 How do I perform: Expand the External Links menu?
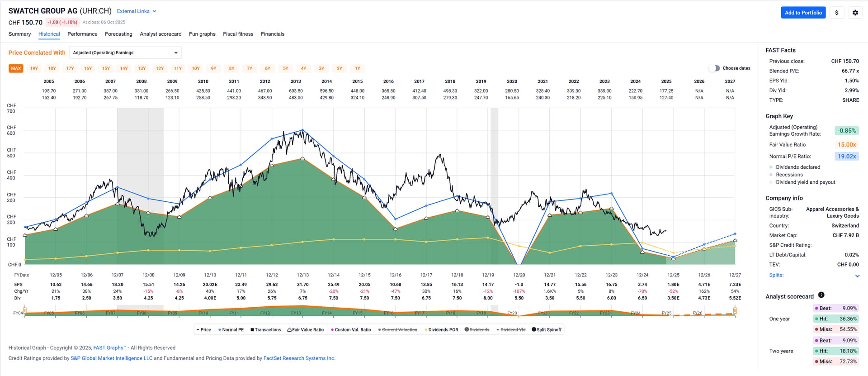tap(137, 11)
